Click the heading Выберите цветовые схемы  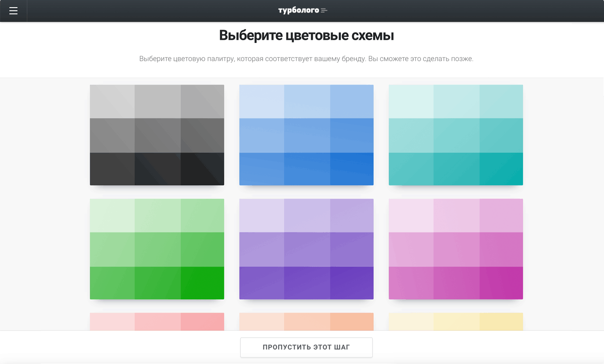[x=306, y=35]
